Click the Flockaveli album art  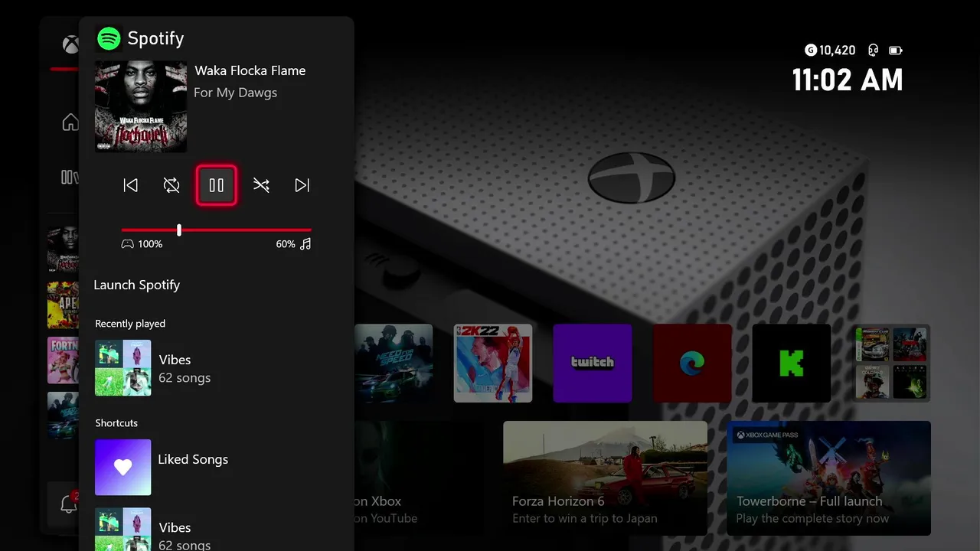click(141, 106)
